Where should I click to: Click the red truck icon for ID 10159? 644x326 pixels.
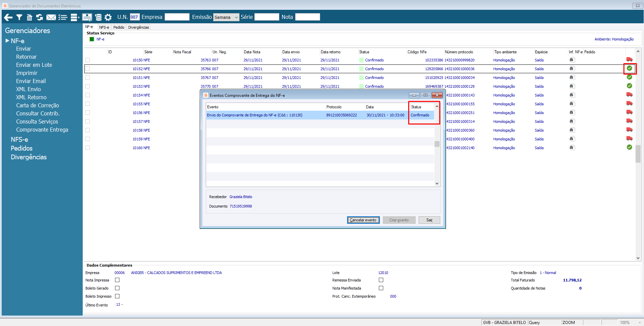[x=629, y=139]
